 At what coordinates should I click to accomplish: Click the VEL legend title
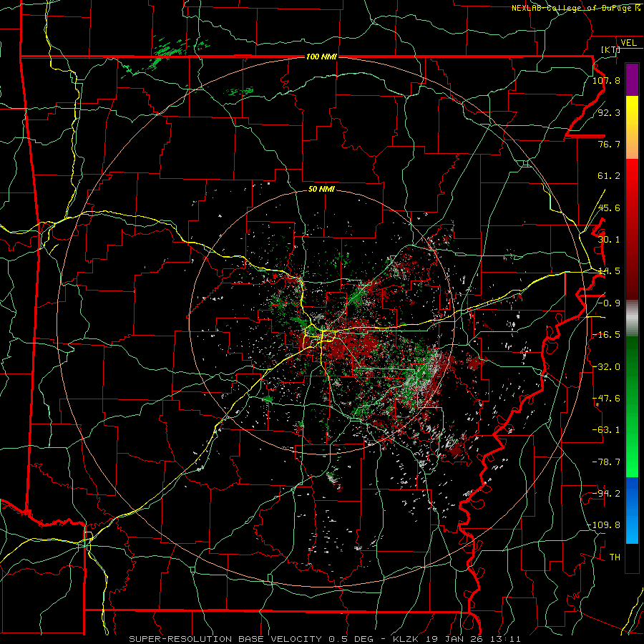pyautogui.click(x=628, y=43)
